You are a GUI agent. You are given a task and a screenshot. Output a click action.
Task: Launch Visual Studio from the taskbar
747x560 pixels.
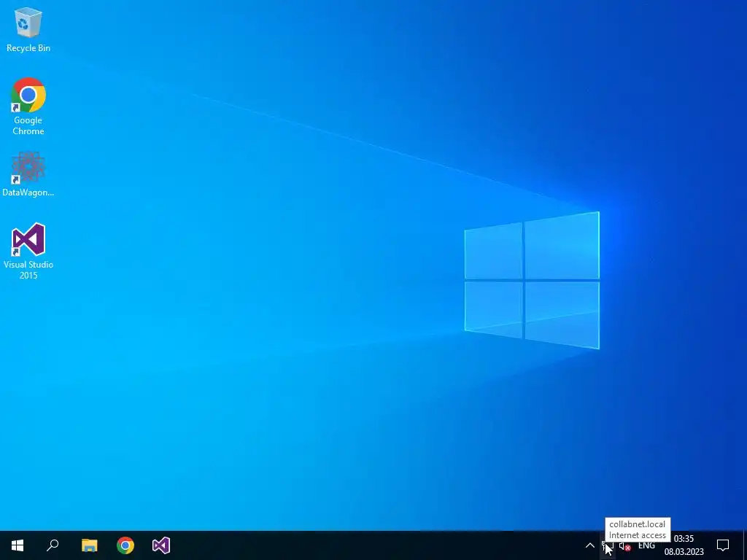click(161, 545)
